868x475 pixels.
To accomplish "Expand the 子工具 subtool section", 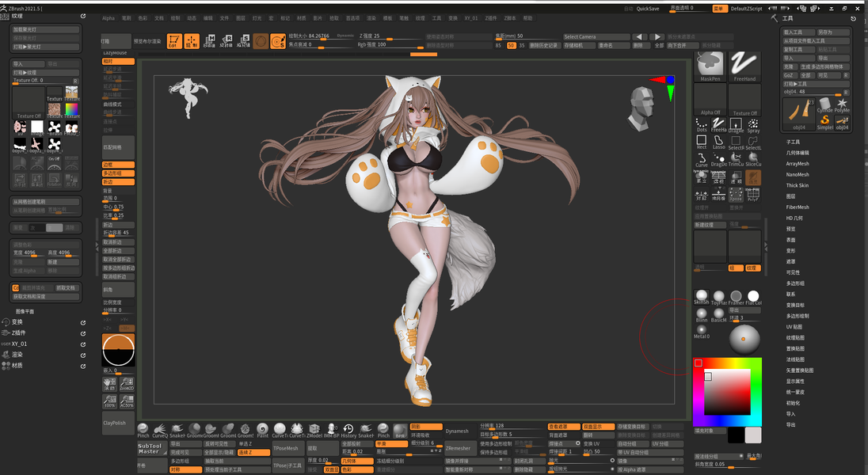I will click(793, 142).
